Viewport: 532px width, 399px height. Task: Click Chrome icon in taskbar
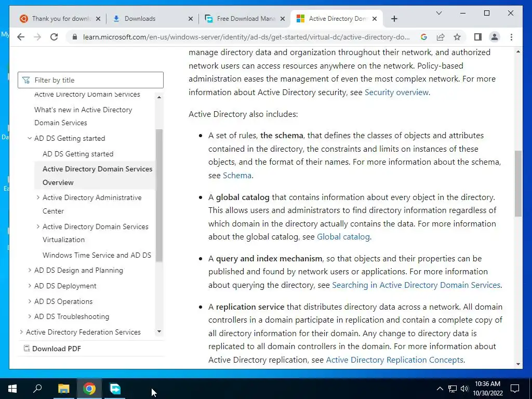point(89,389)
